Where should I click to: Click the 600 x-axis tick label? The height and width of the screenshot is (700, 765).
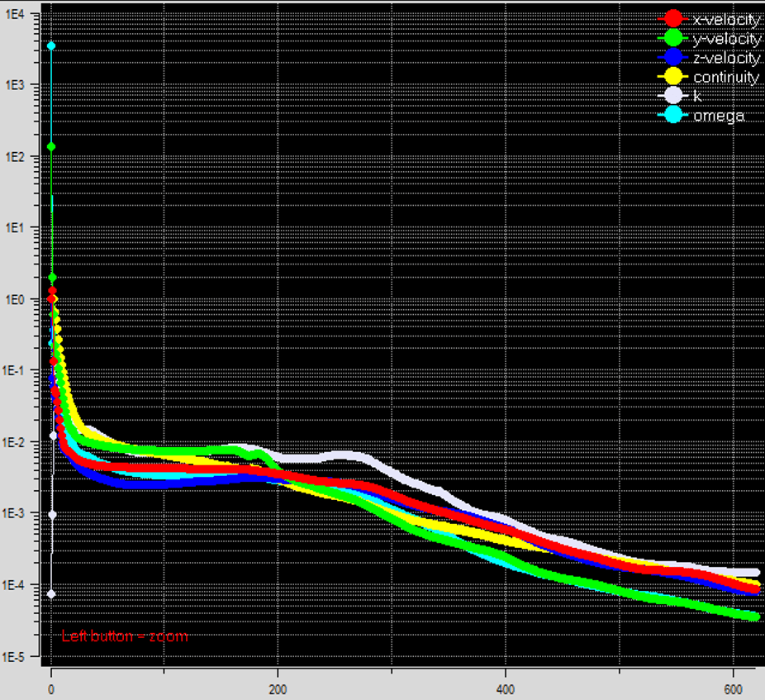733,689
